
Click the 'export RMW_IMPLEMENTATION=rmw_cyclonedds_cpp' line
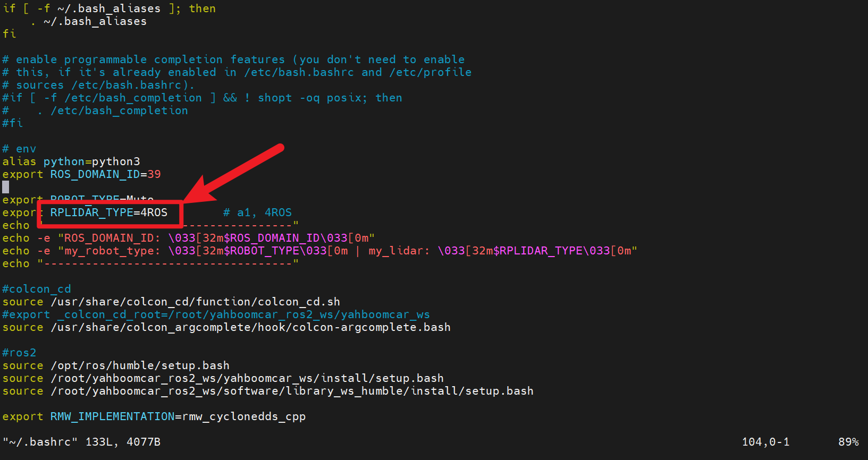[x=154, y=416]
